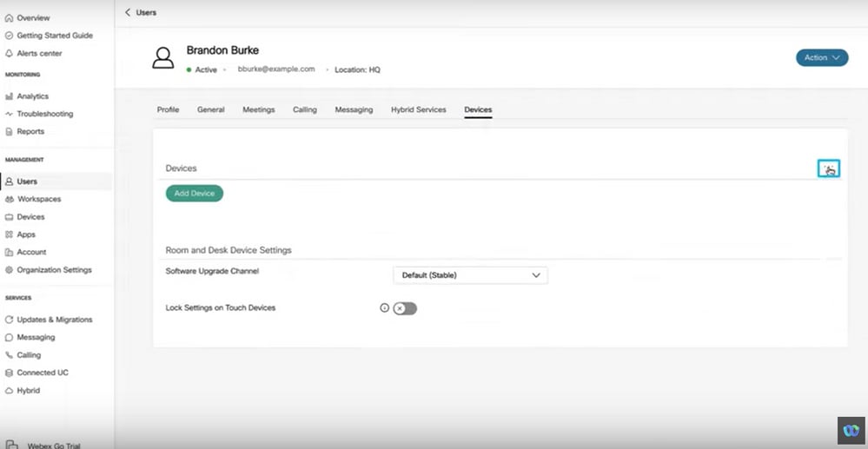Click the Add Device button

coord(195,193)
